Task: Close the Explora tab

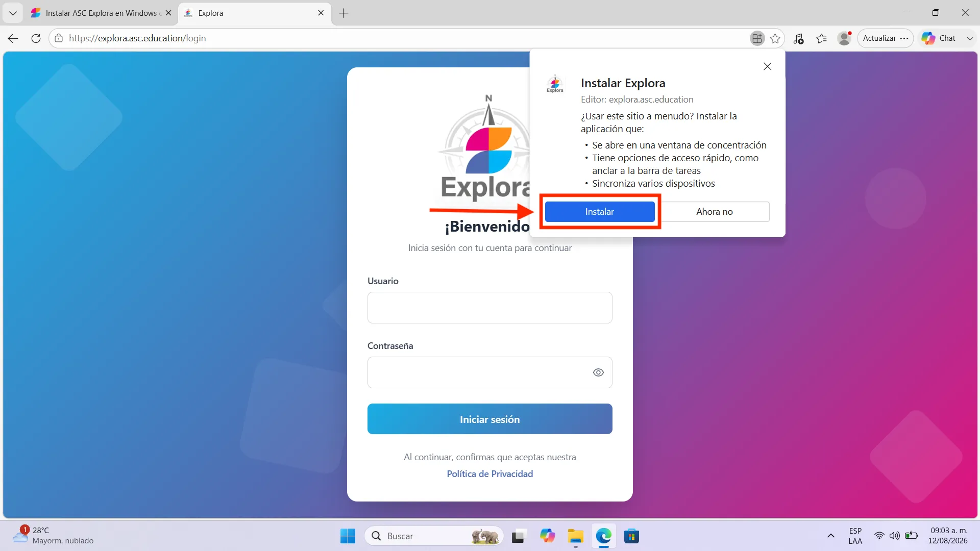Action: click(x=321, y=13)
